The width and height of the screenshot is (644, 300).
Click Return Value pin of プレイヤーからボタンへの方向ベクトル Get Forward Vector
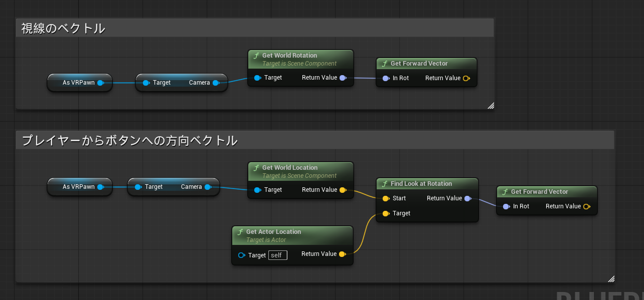pos(586,206)
